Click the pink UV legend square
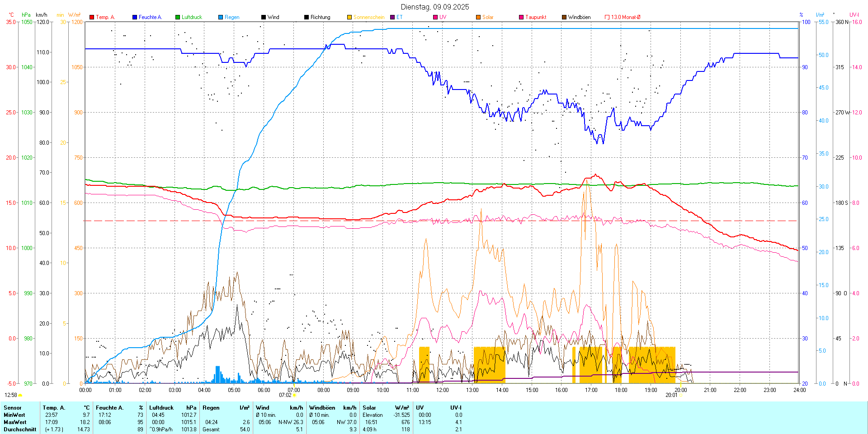 coord(435,17)
